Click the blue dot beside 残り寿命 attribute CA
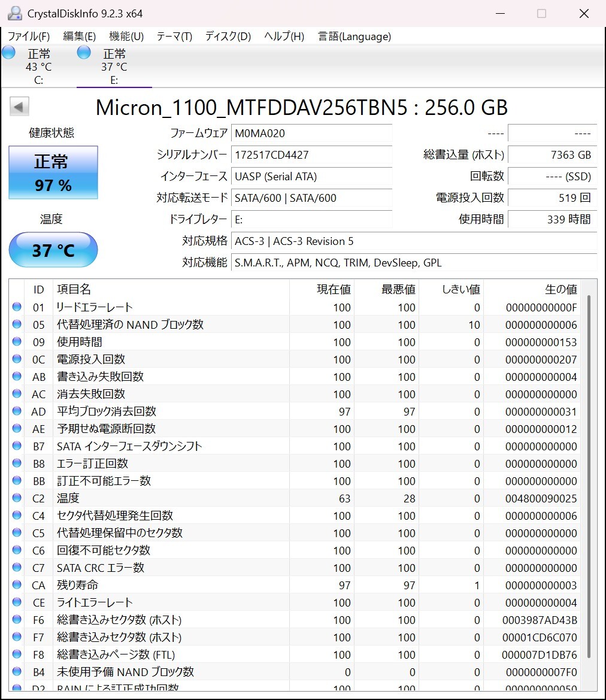 tap(17, 584)
